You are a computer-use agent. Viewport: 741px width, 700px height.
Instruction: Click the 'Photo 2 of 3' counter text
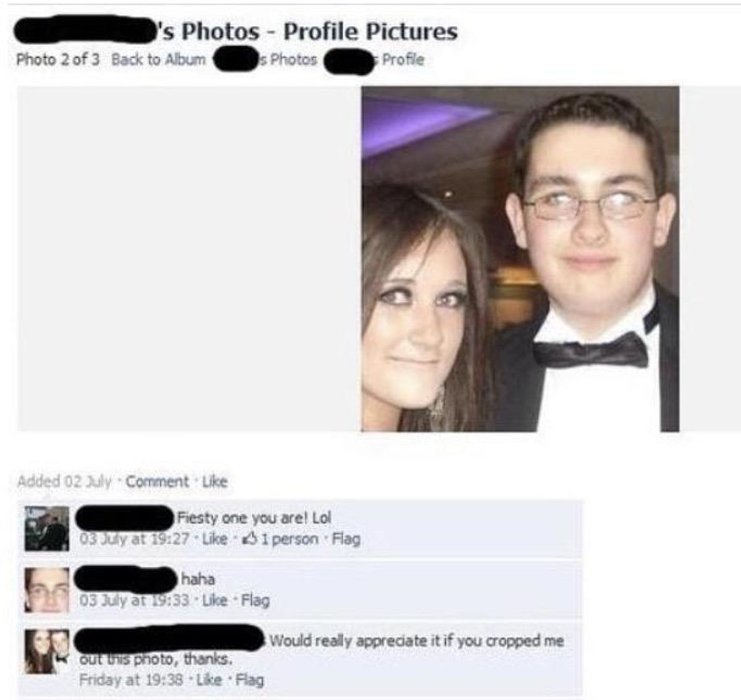pyautogui.click(x=57, y=59)
